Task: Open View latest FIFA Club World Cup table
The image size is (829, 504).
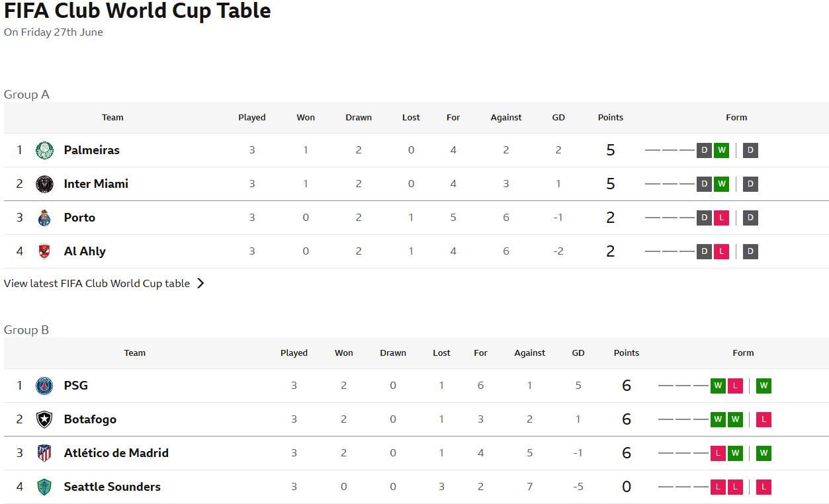Action: click(97, 283)
